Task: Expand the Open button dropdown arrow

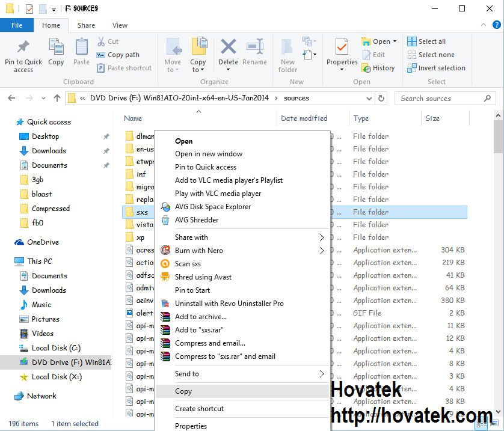Action: click(x=395, y=41)
